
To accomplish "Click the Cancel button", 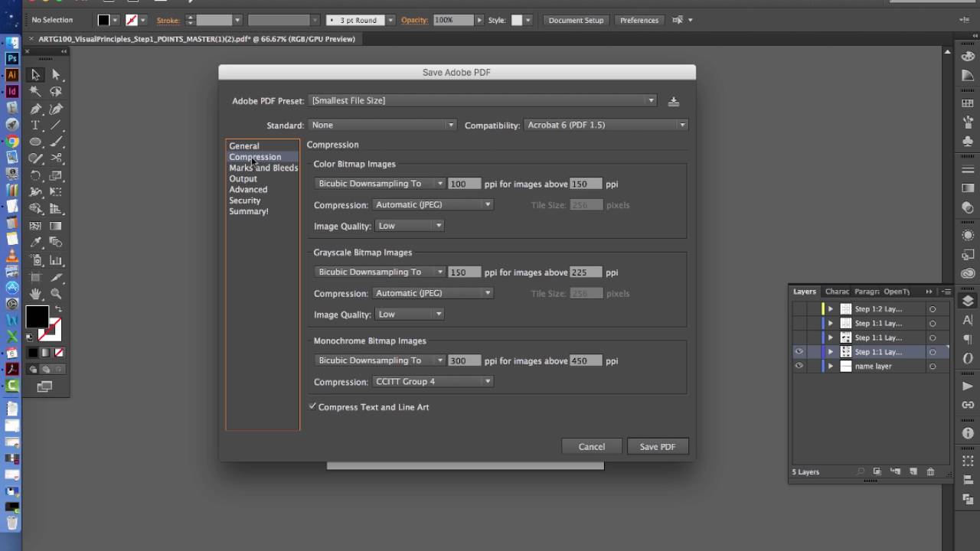I will 591,446.
